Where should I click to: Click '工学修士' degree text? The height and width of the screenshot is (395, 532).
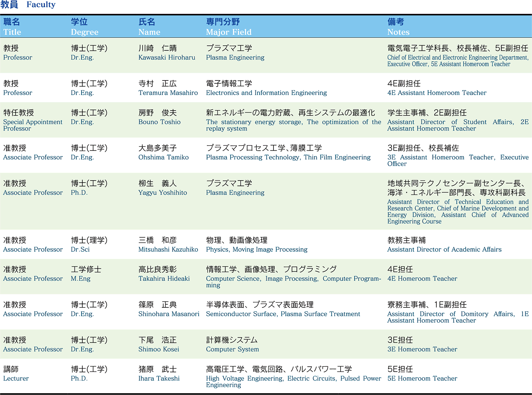click(86, 269)
